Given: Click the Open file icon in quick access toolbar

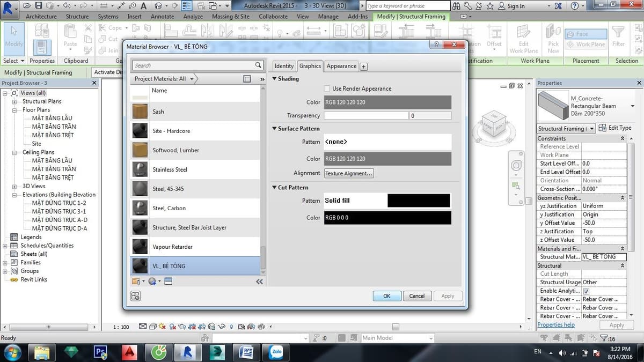Looking at the screenshot, I should 27,6.
